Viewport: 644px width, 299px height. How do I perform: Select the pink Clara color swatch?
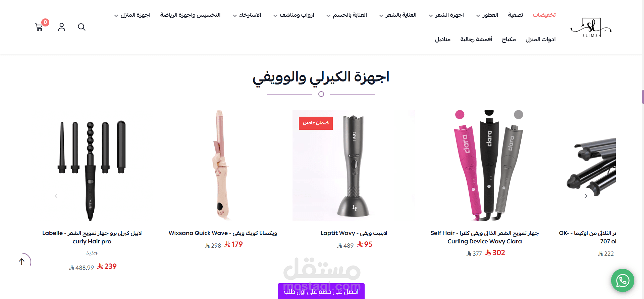tap(460, 115)
